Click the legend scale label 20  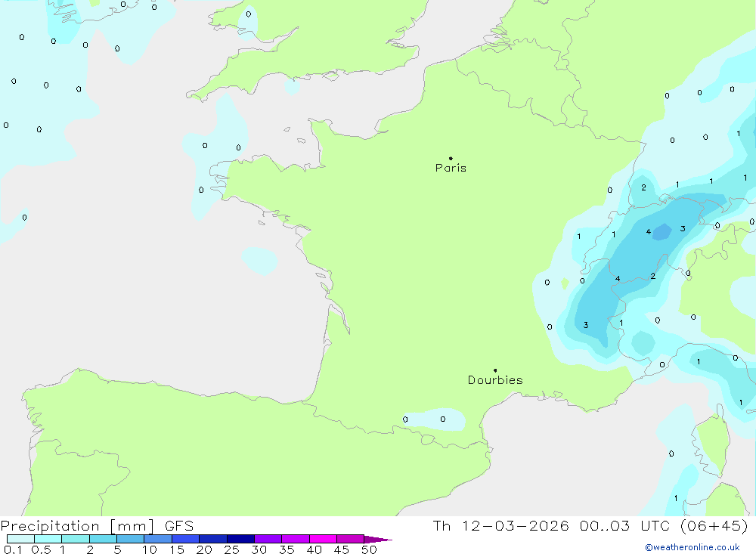tap(204, 549)
